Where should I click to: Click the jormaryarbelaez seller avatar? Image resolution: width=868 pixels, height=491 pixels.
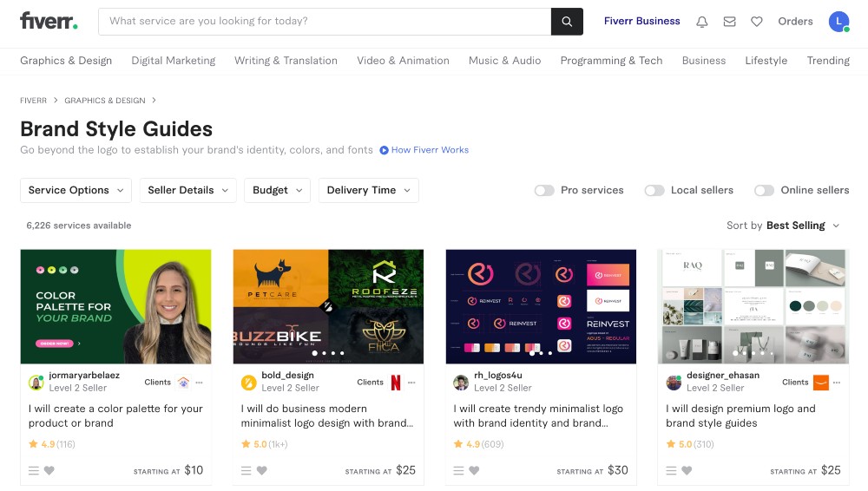(36, 382)
